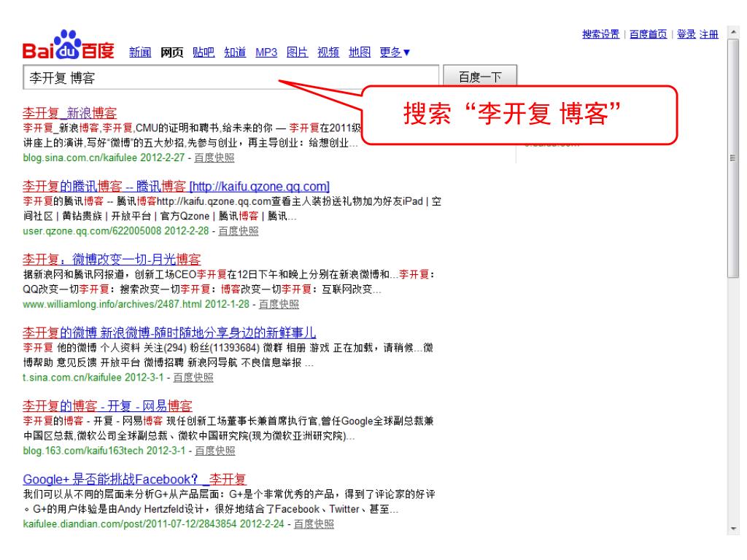This screenshot has width=747, height=560.
Task: Open 百度快照 for user.qzone.qq.com result
Action: 239,231
